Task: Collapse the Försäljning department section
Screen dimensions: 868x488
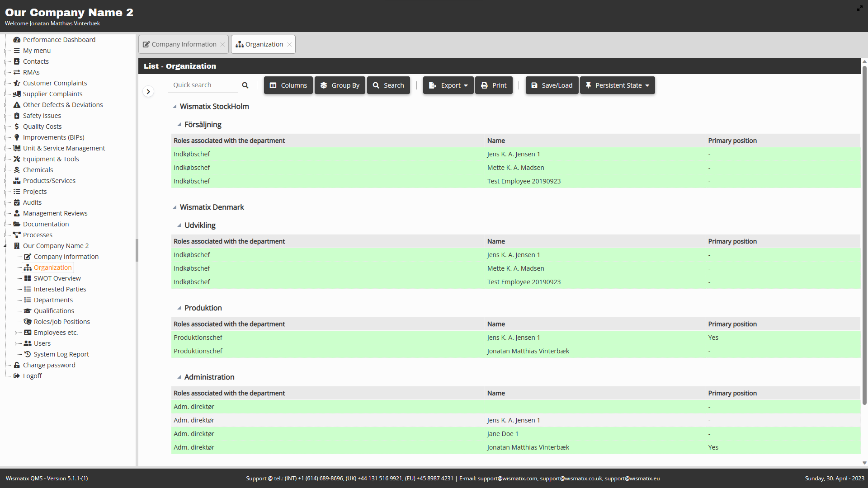Action: (179, 125)
